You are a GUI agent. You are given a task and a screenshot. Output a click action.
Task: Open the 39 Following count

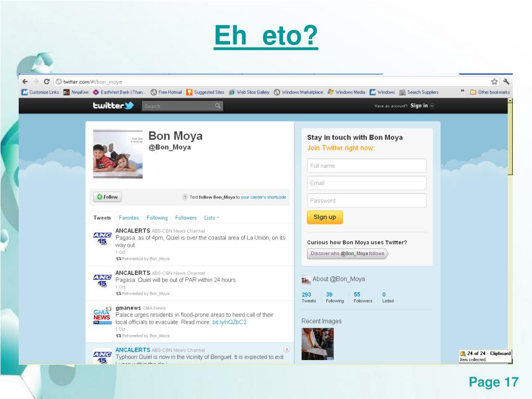click(335, 297)
